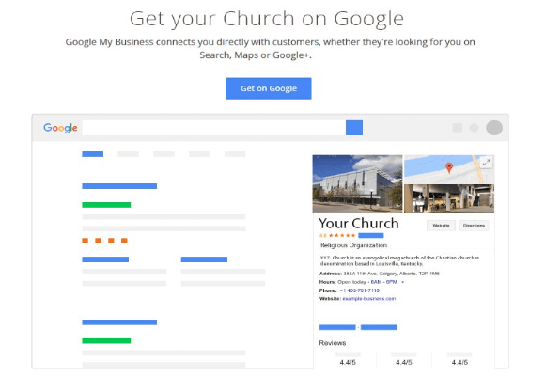Click the Your Church title
This screenshot has height=392, width=545.
coord(359,224)
